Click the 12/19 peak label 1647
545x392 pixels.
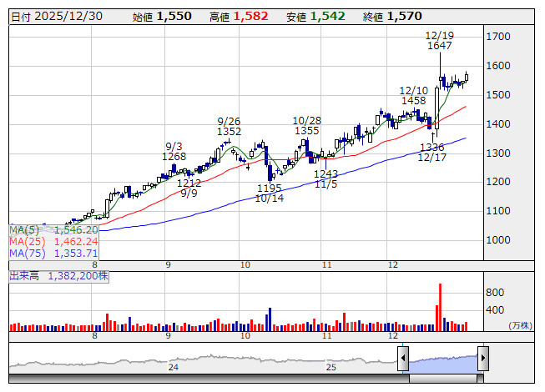[439, 47]
